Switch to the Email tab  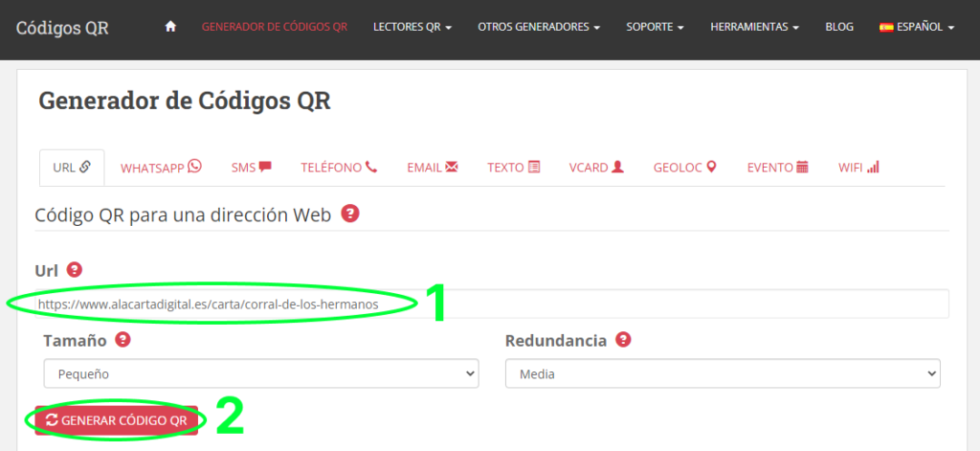pos(433,168)
